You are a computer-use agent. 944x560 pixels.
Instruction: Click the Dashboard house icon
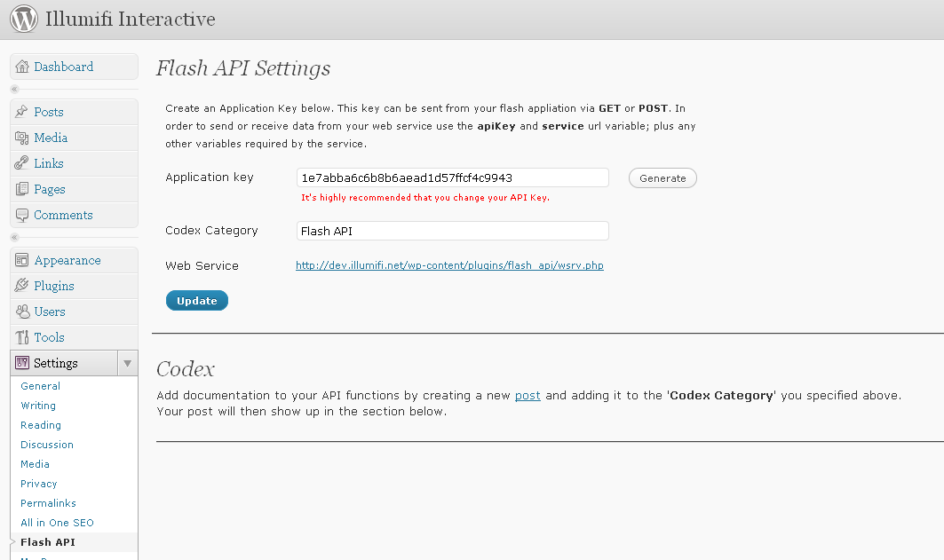(22, 67)
